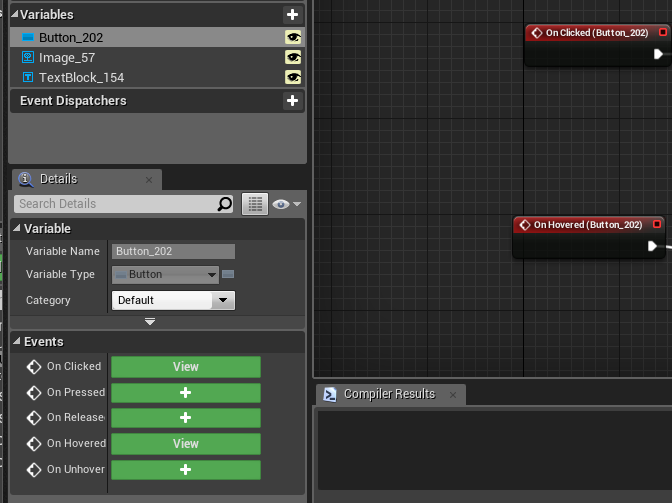This screenshot has height=503, width=672.
Task: Click the Details tab magnifier icon
Action: 26,180
